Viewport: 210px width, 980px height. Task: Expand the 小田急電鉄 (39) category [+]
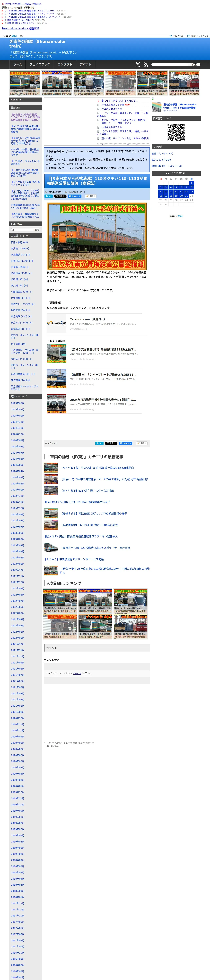(30, 292)
